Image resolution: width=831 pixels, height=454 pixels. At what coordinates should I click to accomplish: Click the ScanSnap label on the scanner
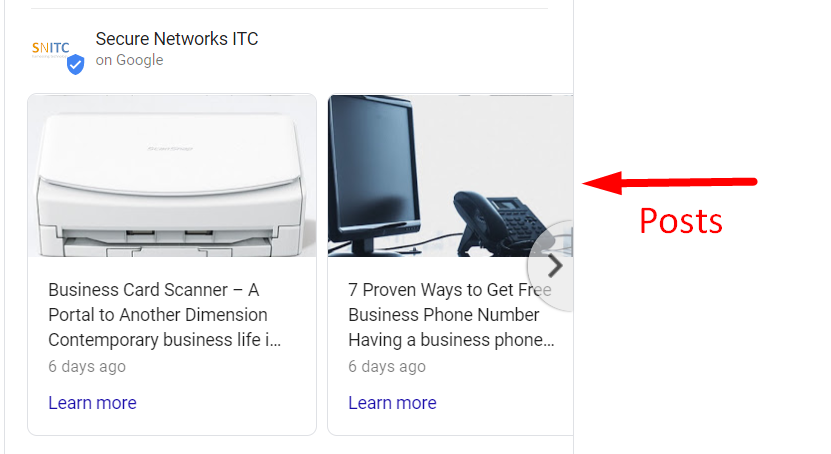click(x=170, y=149)
